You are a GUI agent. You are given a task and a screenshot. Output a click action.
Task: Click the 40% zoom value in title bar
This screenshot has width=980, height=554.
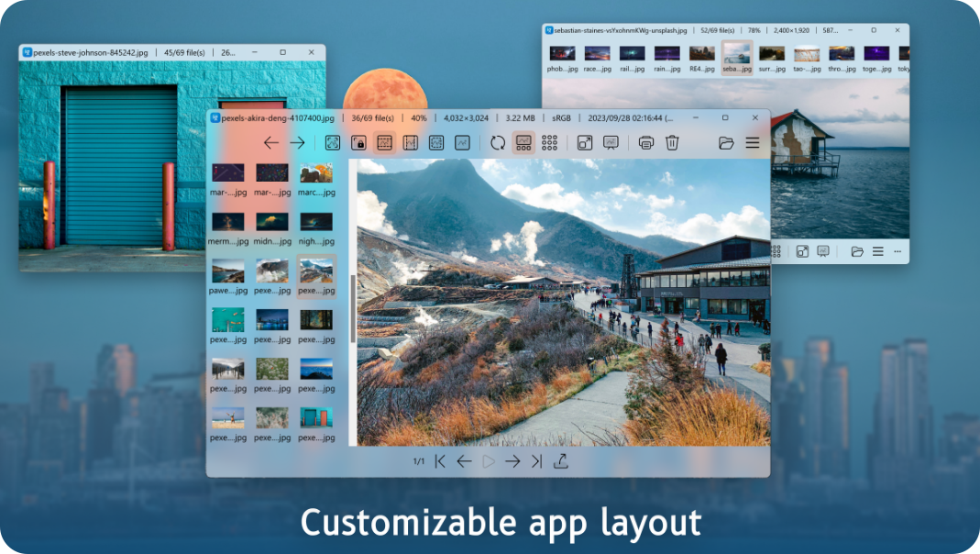419,118
